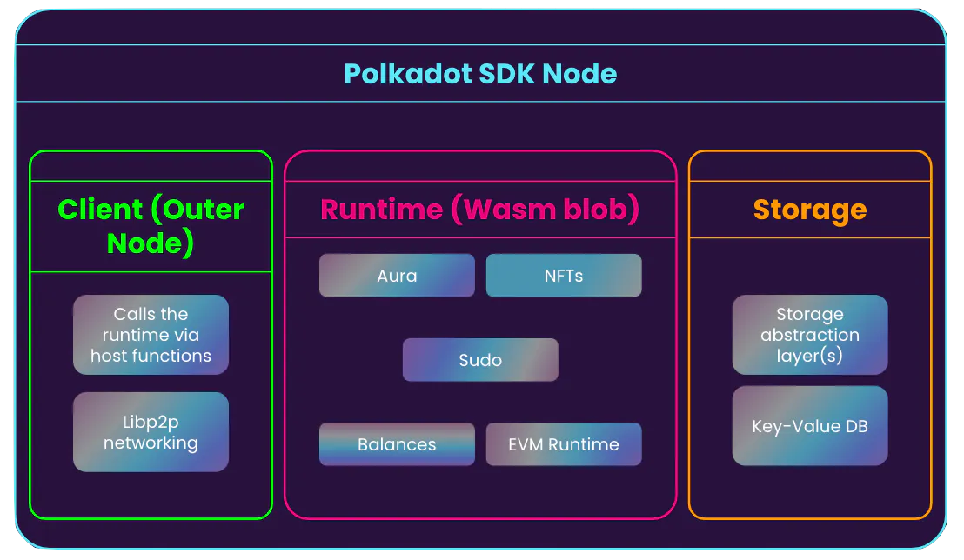Select the Client (Outer Node) heading
Image resolution: width=964 pixels, height=560 pixels.
(x=151, y=226)
